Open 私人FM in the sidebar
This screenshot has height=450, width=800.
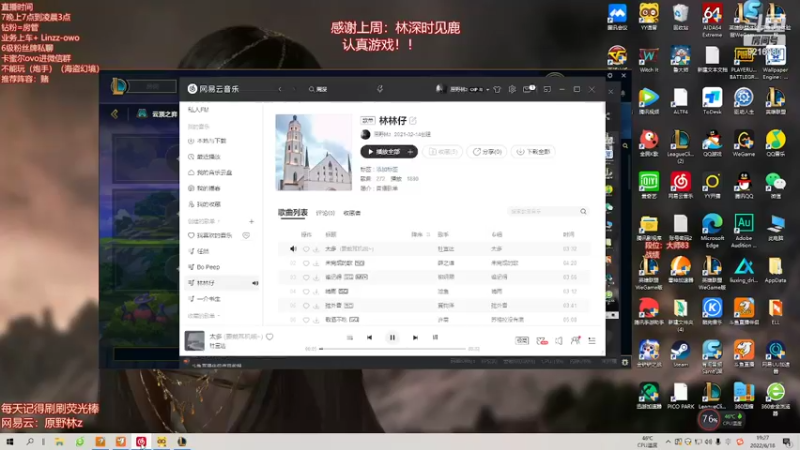pos(198,110)
